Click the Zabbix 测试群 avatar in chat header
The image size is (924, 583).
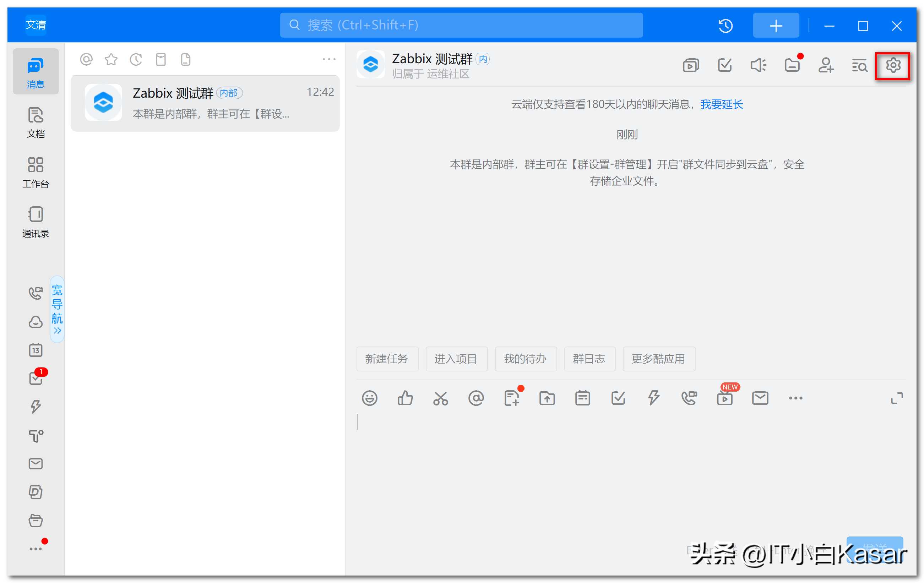click(371, 64)
